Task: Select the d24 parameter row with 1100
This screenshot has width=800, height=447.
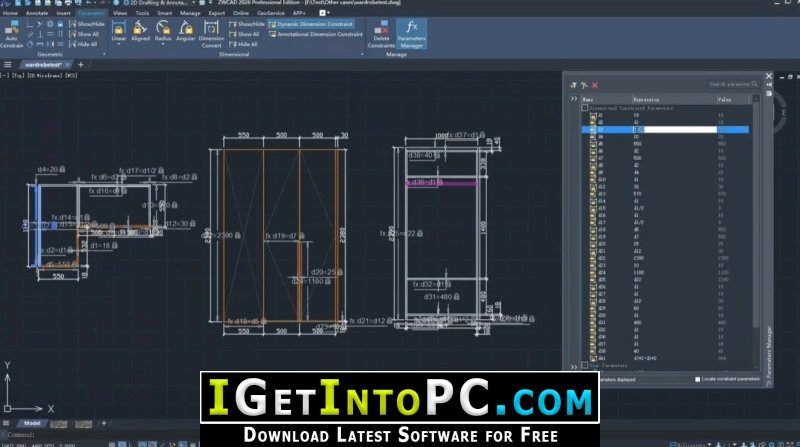Action: coord(666,272)
